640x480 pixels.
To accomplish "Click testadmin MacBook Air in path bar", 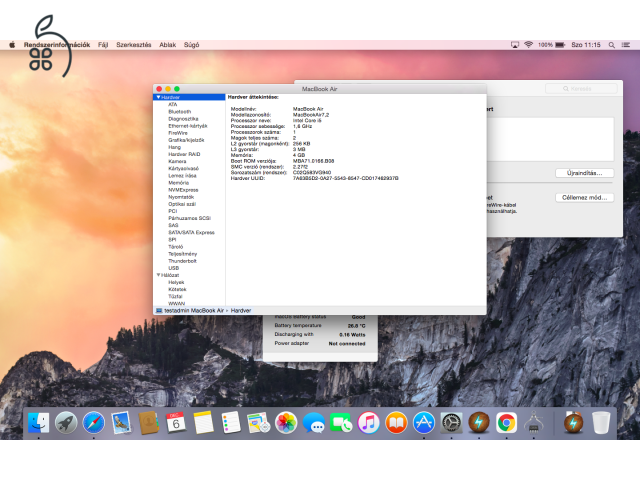I will pos(194,311).
